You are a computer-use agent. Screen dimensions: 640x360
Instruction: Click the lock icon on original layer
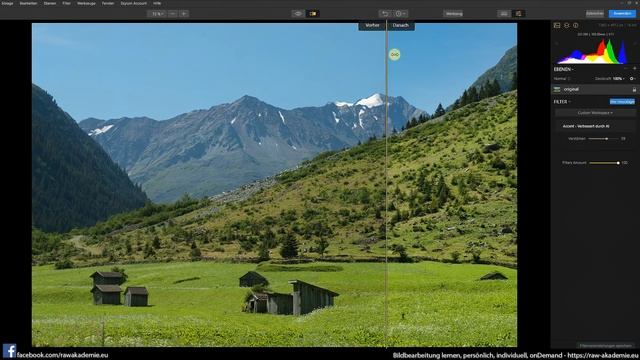pyautogui.click(x=634, y=89)
